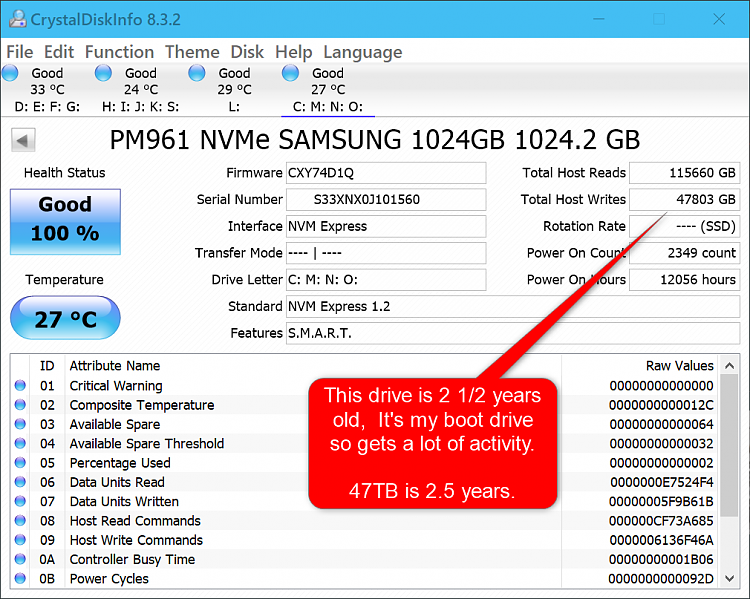Open the Edit menu
750x599 pixels.
(59, 52)
